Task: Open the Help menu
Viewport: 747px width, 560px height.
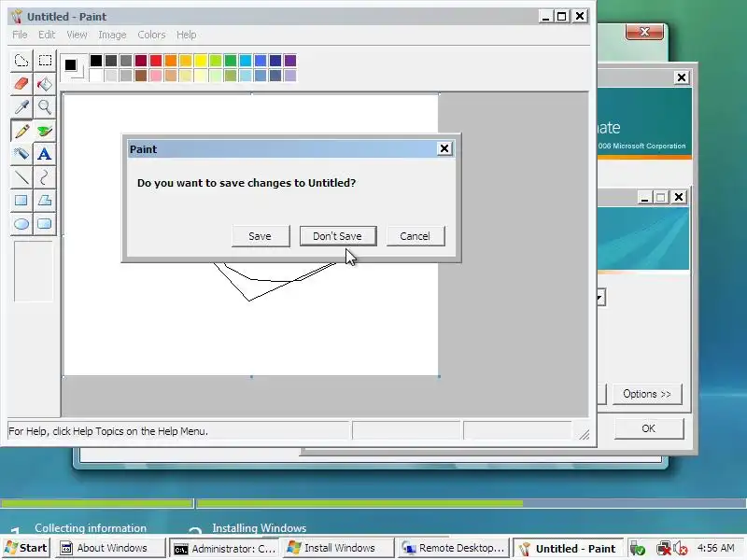Action: click(x=186, y=35)
